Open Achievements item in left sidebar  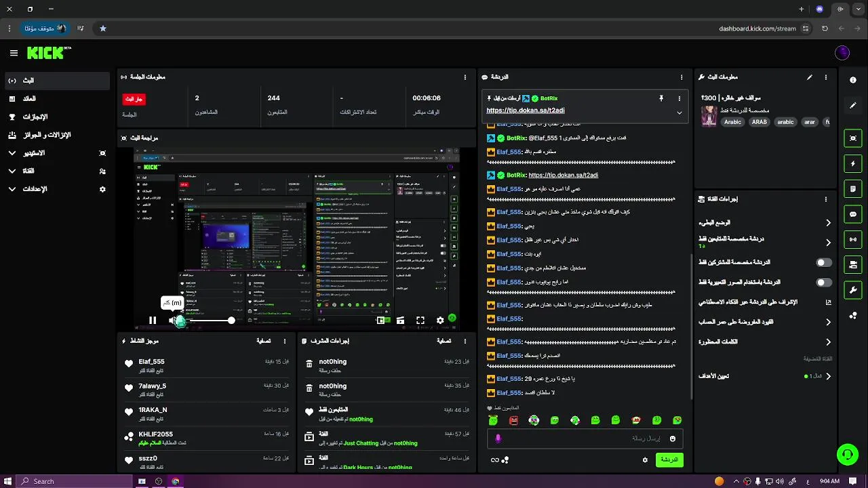(x=57, y=117)
